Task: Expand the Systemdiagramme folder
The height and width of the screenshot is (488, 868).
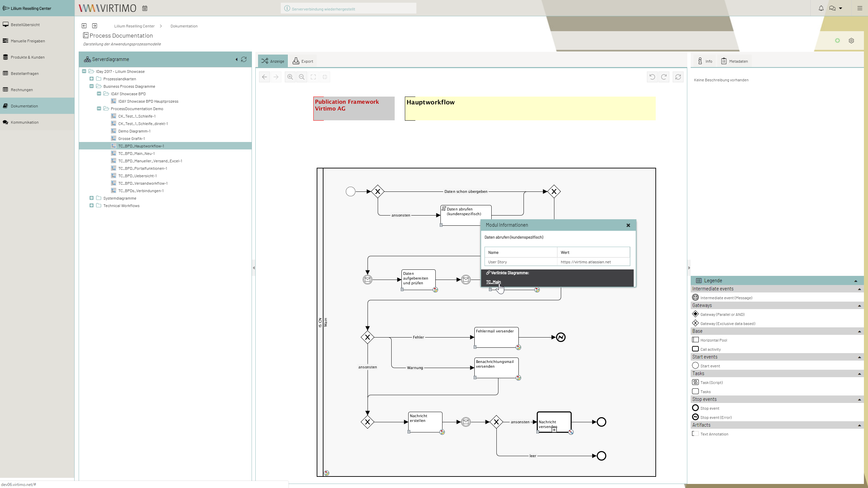Action: coord(92,198)
